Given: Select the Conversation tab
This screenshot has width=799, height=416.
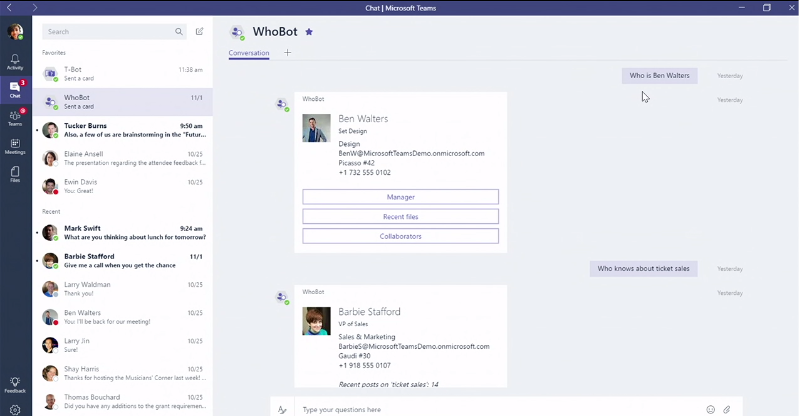Looking at the screenshot, I should pos(249,52).
